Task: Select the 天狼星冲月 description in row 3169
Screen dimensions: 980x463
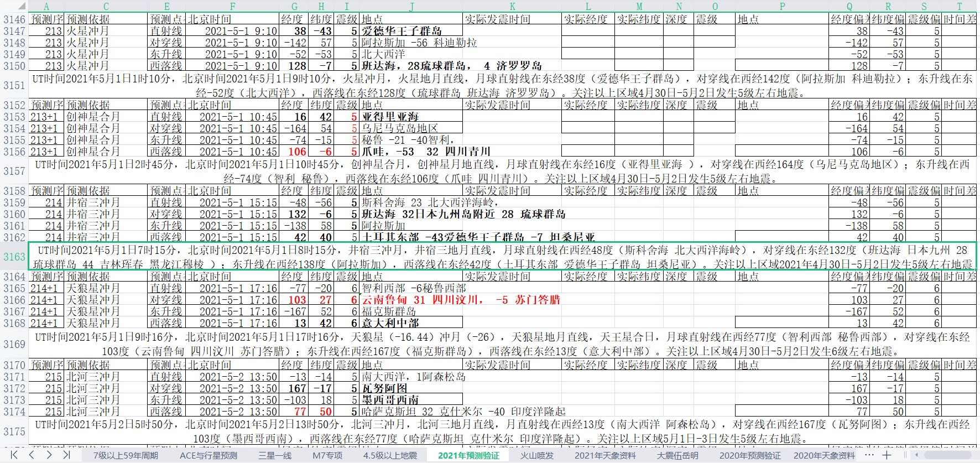Action: (503, 344)
